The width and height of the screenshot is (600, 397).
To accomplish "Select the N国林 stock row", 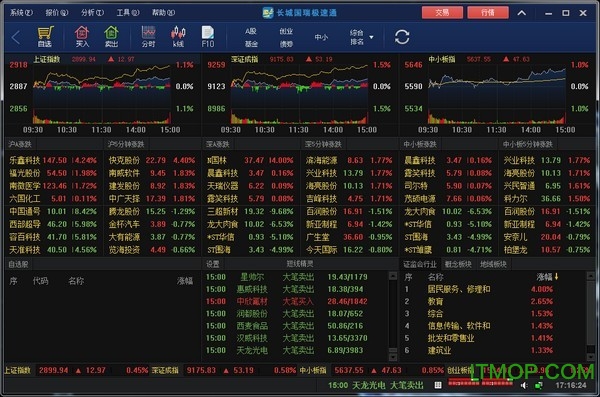I will click(x=251, y=160).
